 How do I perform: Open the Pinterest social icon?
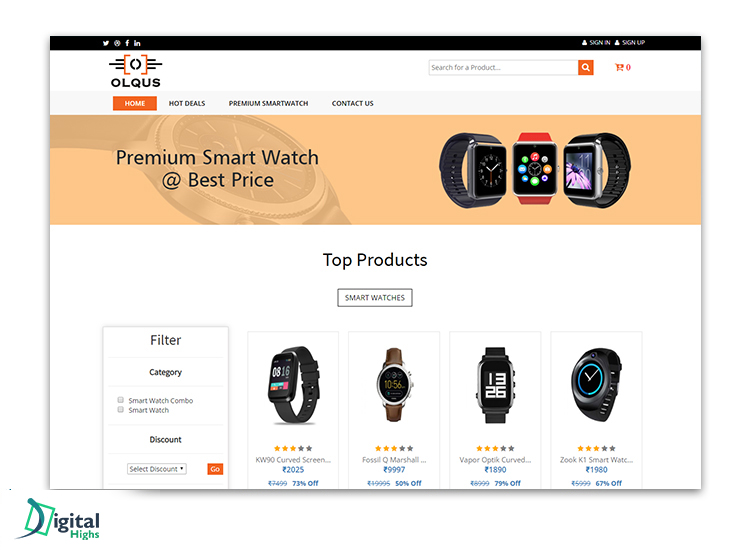pos(117,43)
